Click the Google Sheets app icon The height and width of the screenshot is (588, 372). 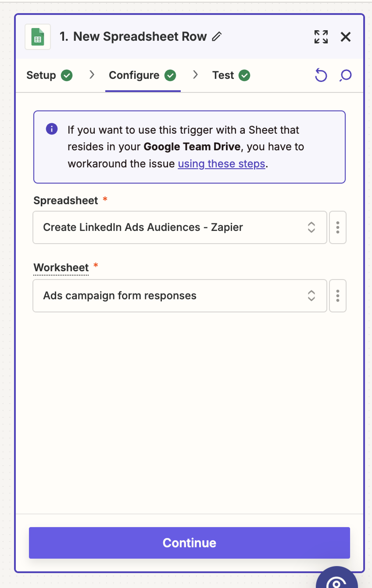[38, 37]
